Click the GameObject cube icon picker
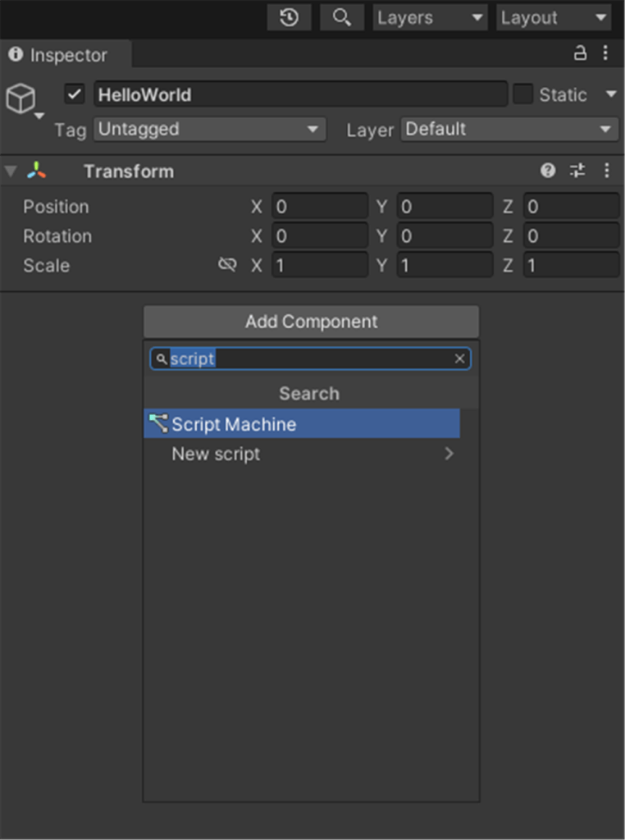625x840 pixels. (x=21, y=99)
